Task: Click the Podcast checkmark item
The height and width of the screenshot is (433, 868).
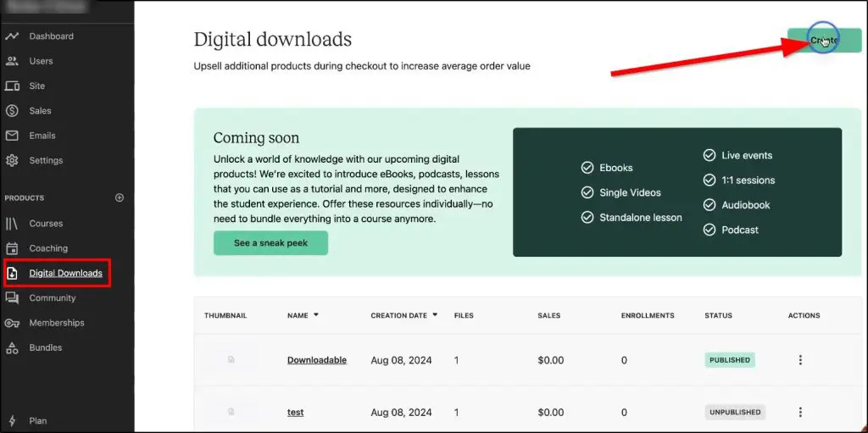Action: [731, 230]
